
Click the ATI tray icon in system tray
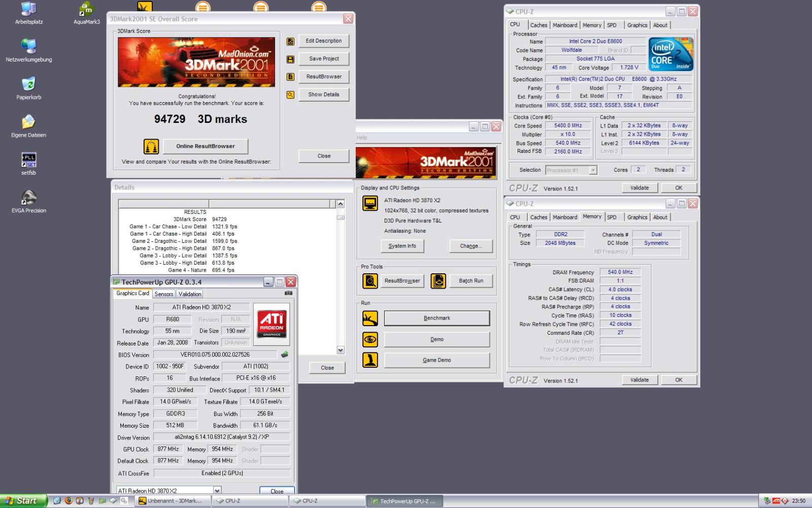click(776, 500)
